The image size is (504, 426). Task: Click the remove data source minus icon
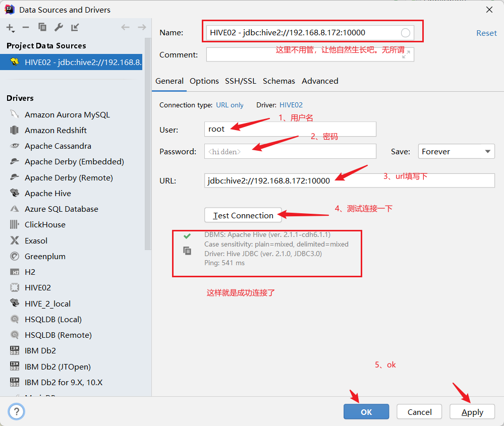(x=25, y=27)
